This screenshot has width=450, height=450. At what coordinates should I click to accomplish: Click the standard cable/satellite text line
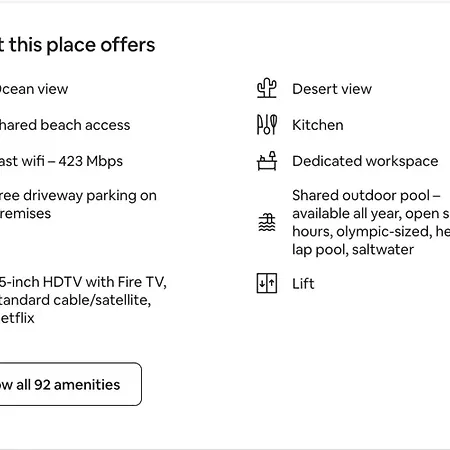click(75, 300)
